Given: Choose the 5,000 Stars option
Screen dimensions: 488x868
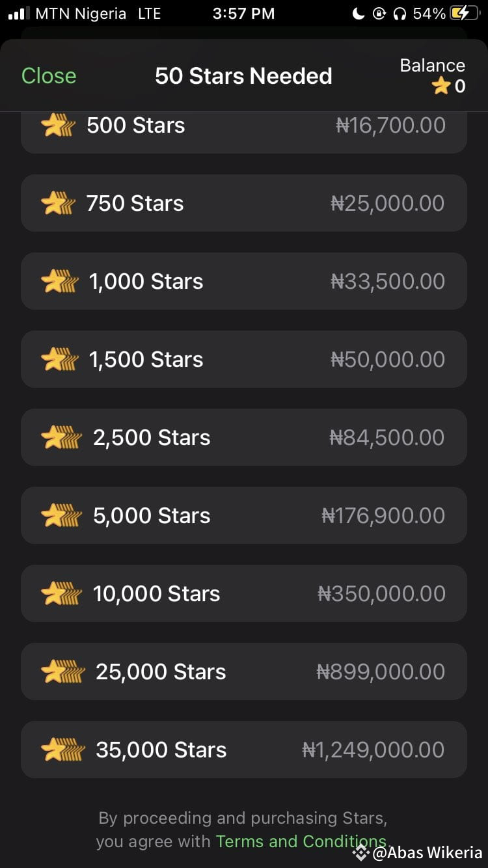Looking at the screenshot, I should coord(243,515).
